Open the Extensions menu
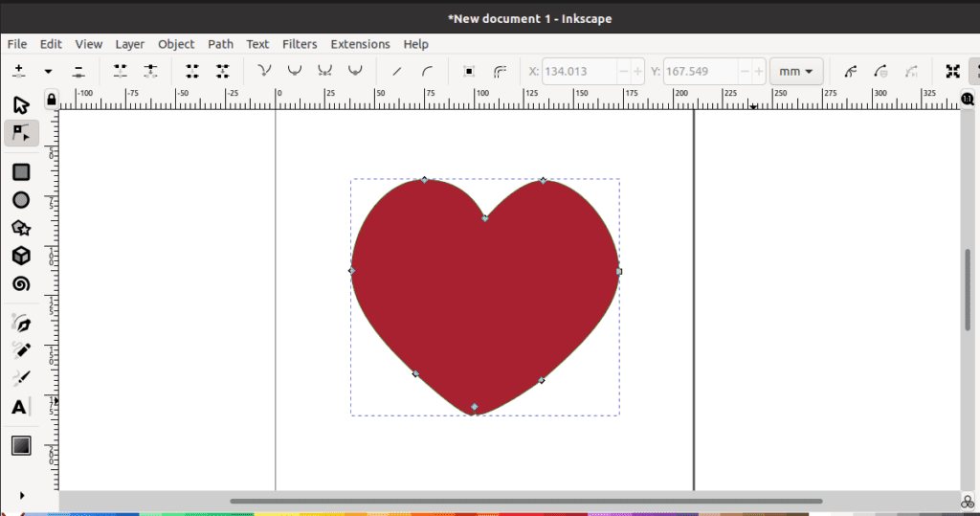This screenshot has height=516, width=980. (x=360, y=44)
